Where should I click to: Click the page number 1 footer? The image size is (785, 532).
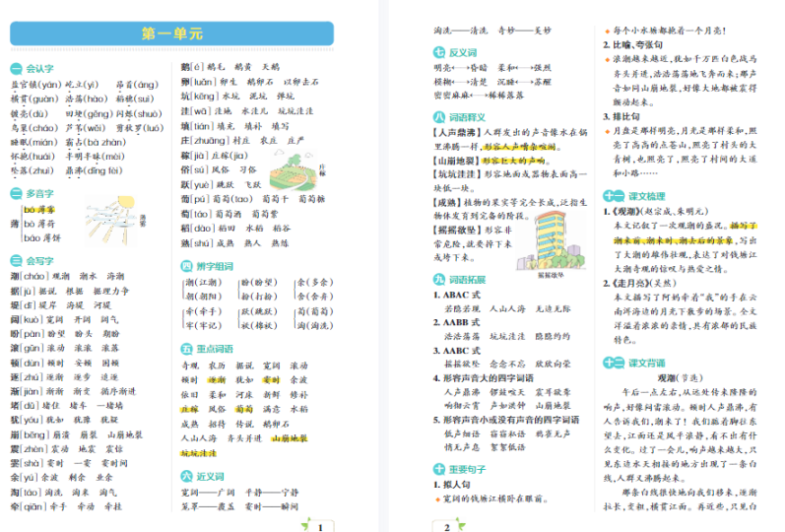[x=319, y=526]
